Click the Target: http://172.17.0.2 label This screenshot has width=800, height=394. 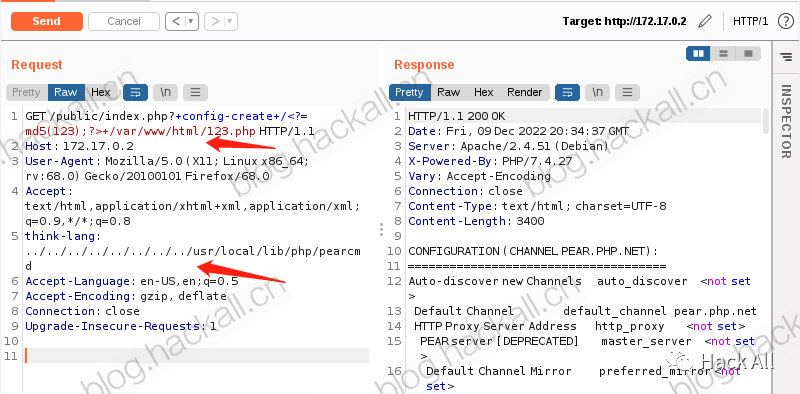624,21
